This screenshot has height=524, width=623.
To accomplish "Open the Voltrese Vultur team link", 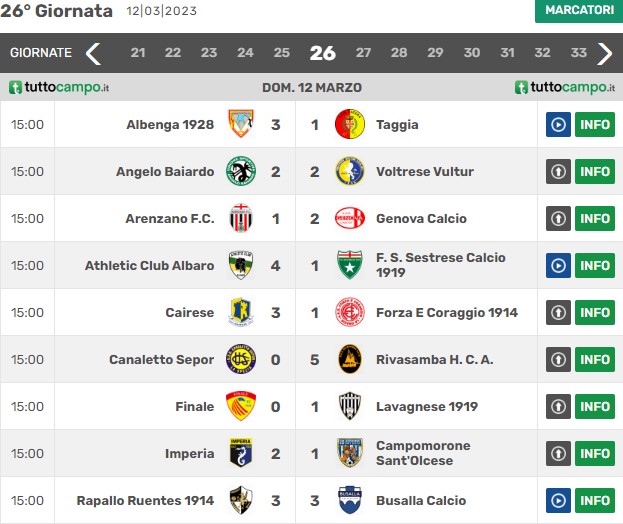I will click(425, 172).
